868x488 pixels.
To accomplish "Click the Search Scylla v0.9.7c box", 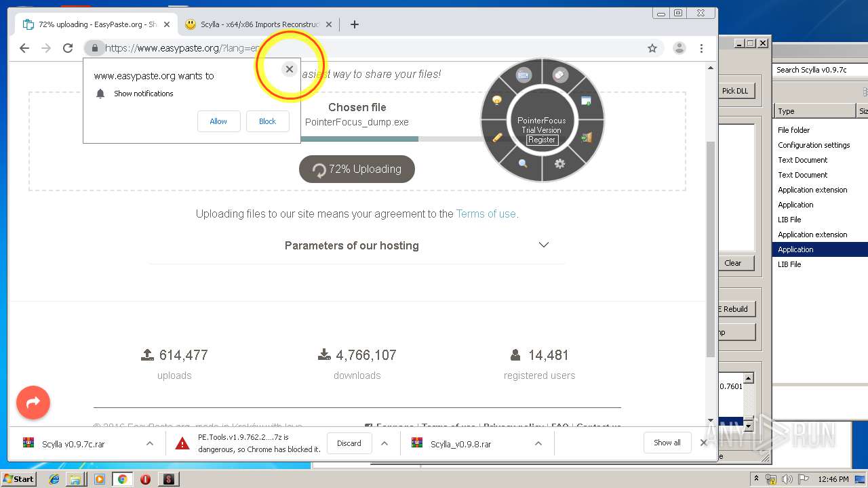I will click(x=820, y=70).
